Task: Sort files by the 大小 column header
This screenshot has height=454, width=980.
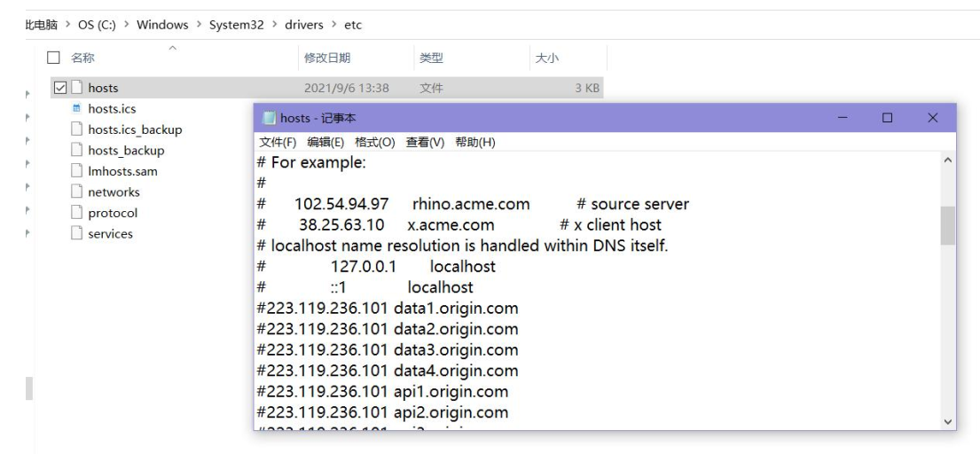Action: coord(547,58)
